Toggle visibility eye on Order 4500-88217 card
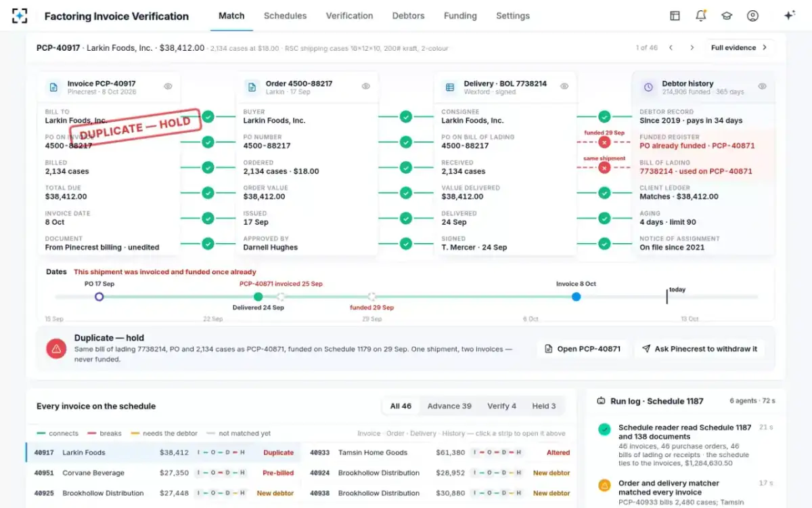Image resolution: width=812 pixels, height=508 pixels. tap(366, 86)
